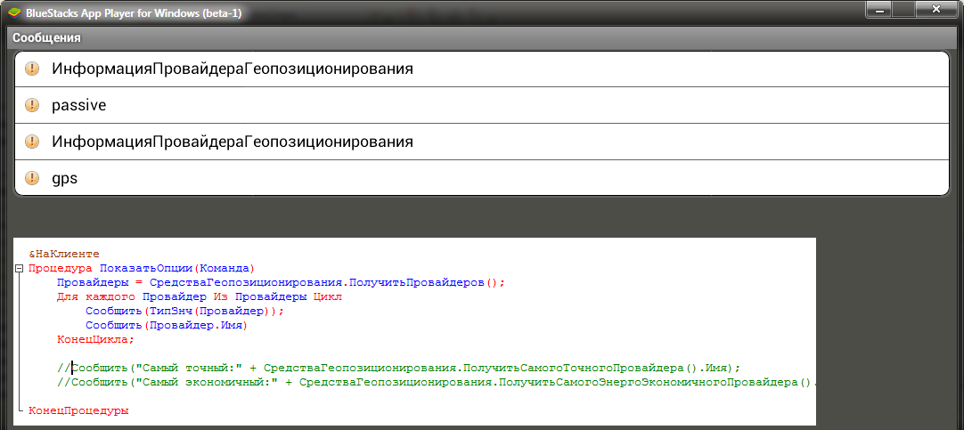Click the Сообщения panel header

[46, 38]
